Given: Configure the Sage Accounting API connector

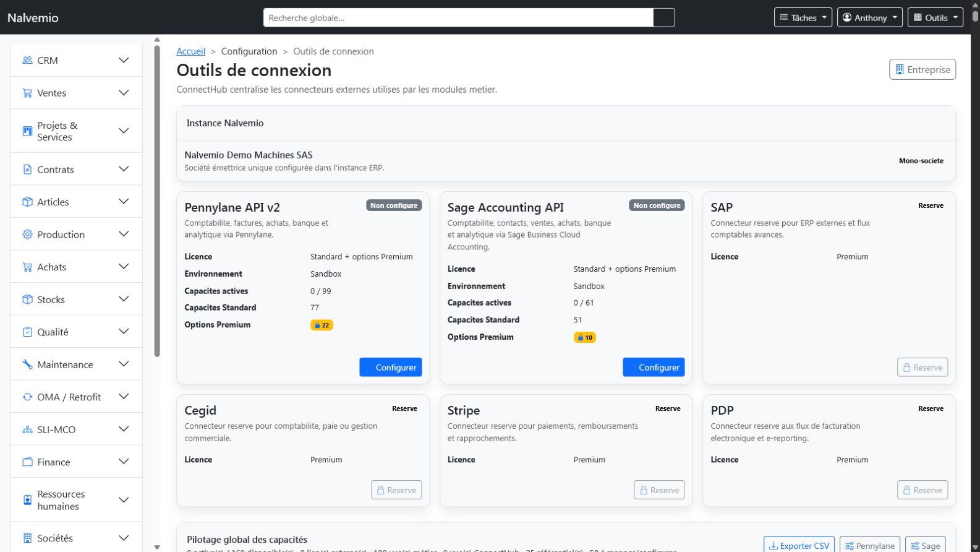Looking at the screenshot, I should [654, 367].
